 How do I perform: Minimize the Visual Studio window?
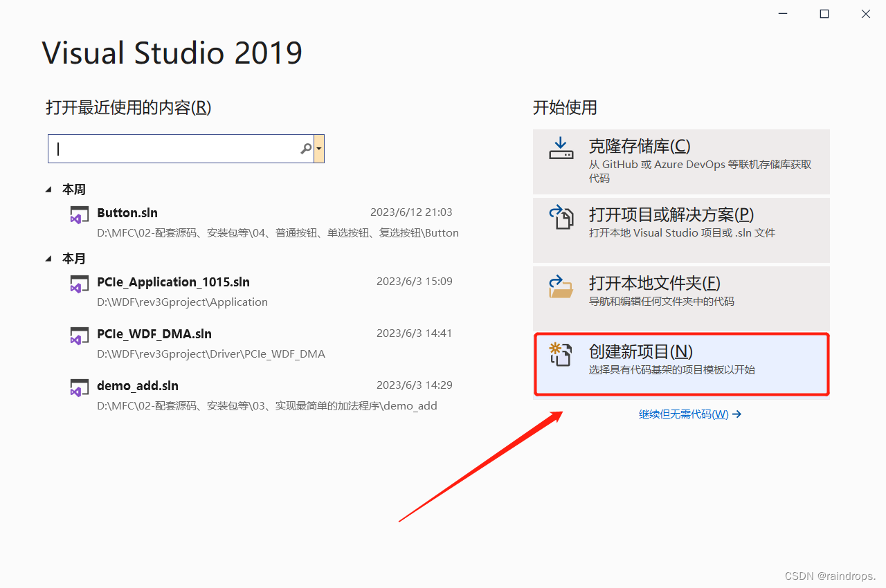coord(782,14)
